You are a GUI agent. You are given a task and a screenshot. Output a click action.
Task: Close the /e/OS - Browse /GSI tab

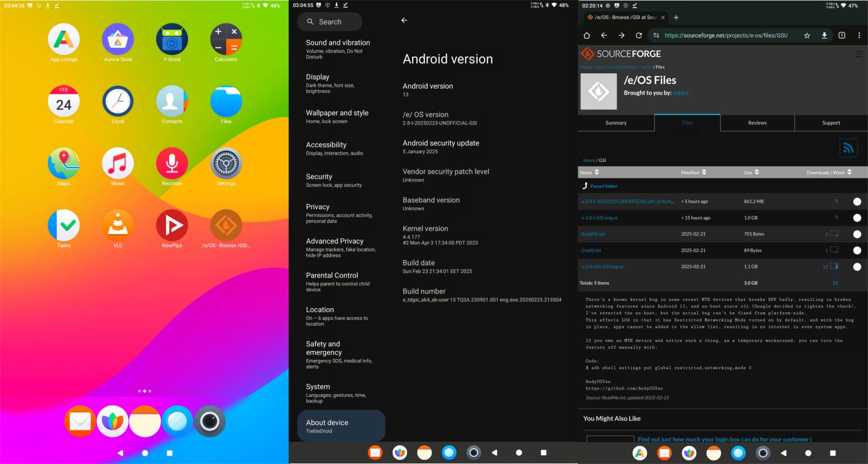click(663, 17)
